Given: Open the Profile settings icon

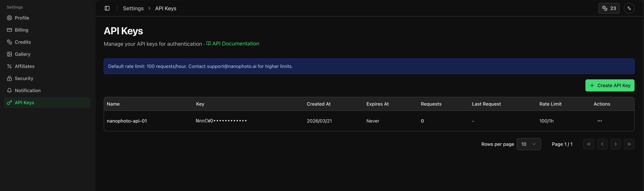Looking at the screenshot, I should pos(9,18).
